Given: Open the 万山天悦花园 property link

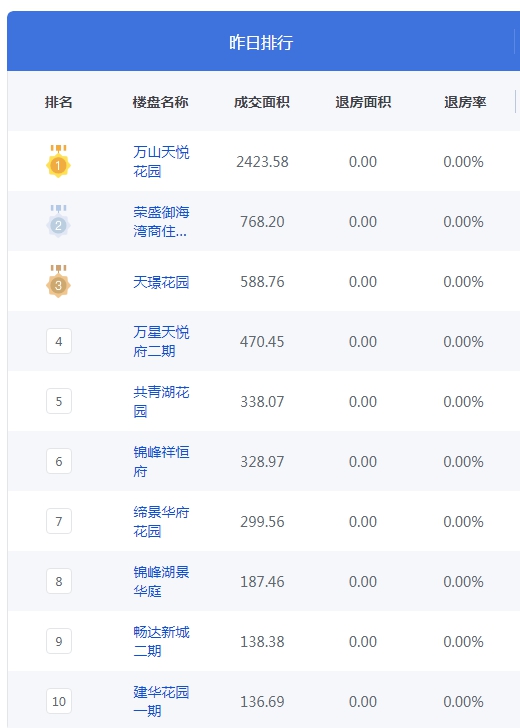Looking at the screenshot, I should (x=161, y=162).
